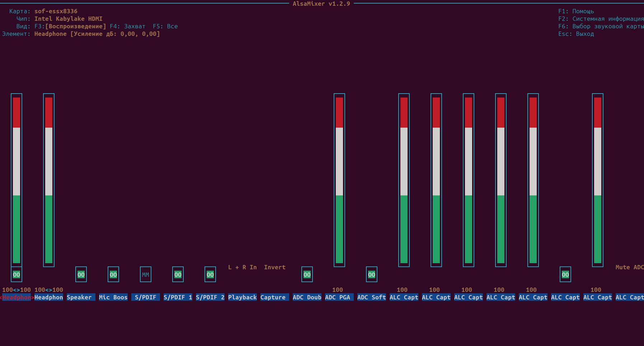Viewport: 644px width, 346px height.
Task: Toggle the only ALC Capt mute box
Action: click(x=565, y=275)
